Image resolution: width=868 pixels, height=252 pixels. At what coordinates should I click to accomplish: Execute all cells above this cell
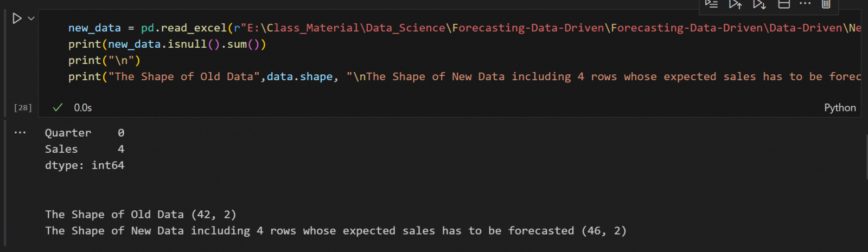point(735,4)
